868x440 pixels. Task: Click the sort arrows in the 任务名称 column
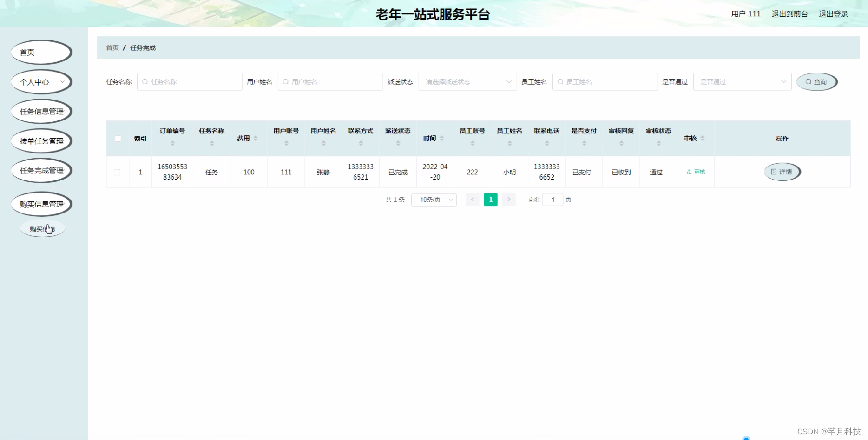tap(212, 143)
